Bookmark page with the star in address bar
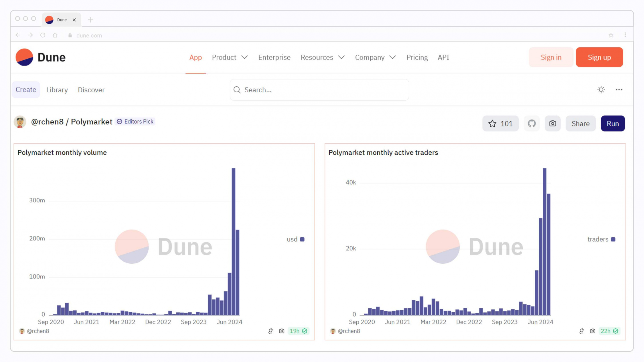 611,35
